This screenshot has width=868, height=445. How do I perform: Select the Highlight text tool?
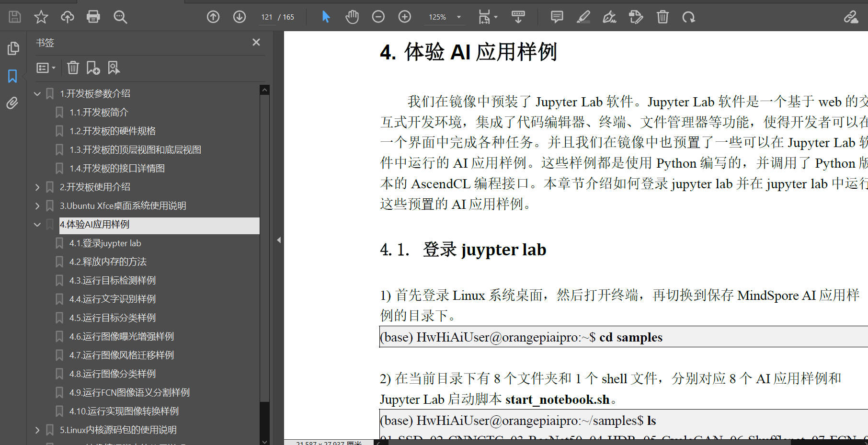click(583, 17)
